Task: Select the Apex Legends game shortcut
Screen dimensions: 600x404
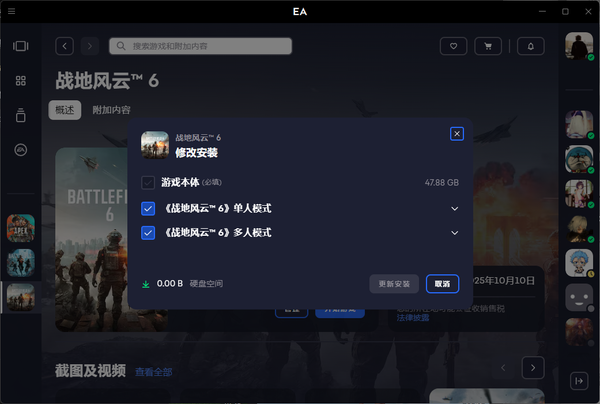Action: point(21,228)
